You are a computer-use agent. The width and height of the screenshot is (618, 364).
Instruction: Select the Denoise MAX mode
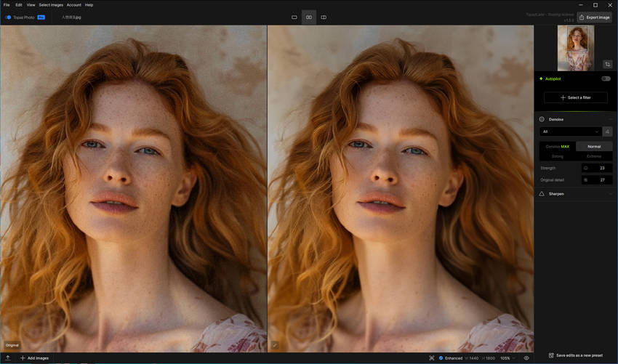click(x=558, y=147)
